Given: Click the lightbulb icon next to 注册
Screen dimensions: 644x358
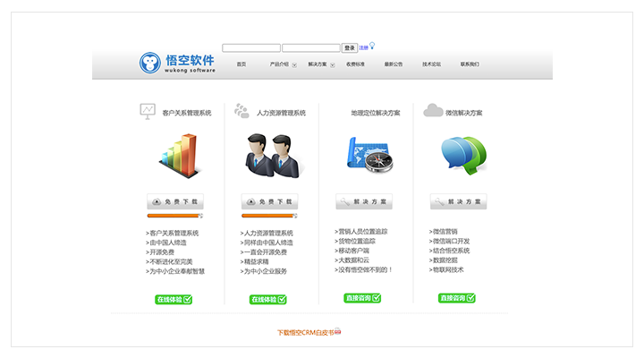Looking at the screenshot, I should 372,47.
